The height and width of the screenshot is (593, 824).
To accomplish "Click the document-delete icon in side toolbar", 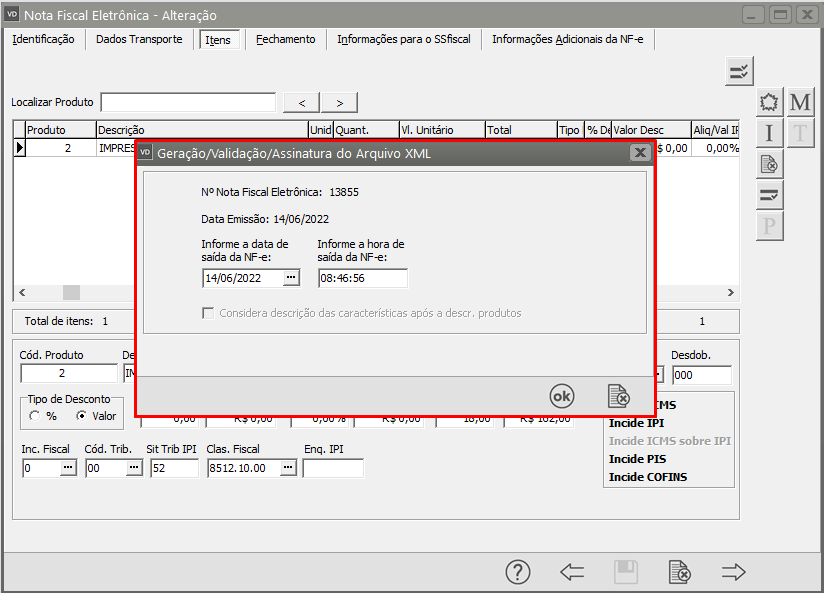I will pos(769,164).
